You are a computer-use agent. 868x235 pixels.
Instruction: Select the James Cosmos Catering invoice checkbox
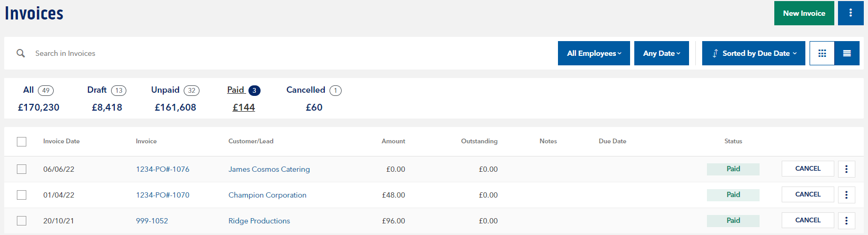tap(22, 169)
